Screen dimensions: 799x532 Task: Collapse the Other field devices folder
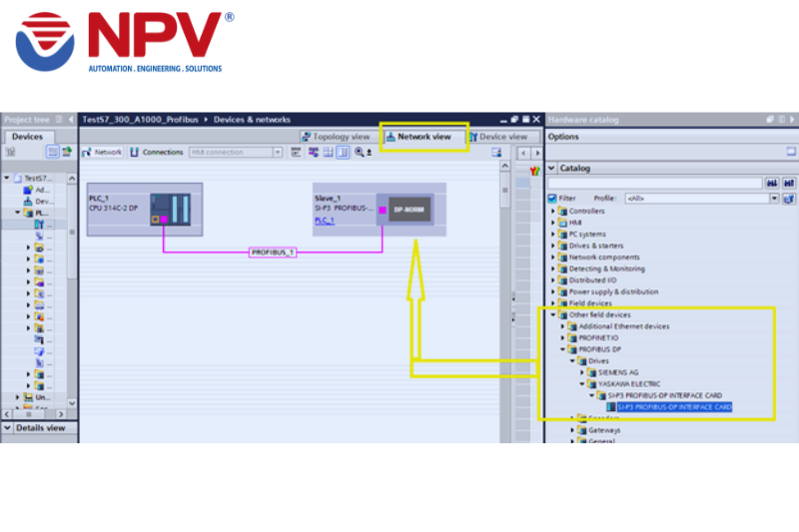point(553,314)
